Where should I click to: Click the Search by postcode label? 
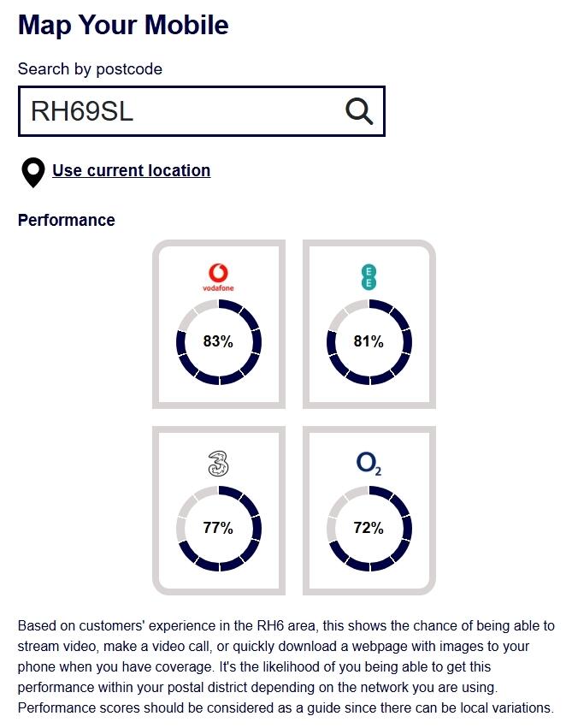[x=90, y=69]
